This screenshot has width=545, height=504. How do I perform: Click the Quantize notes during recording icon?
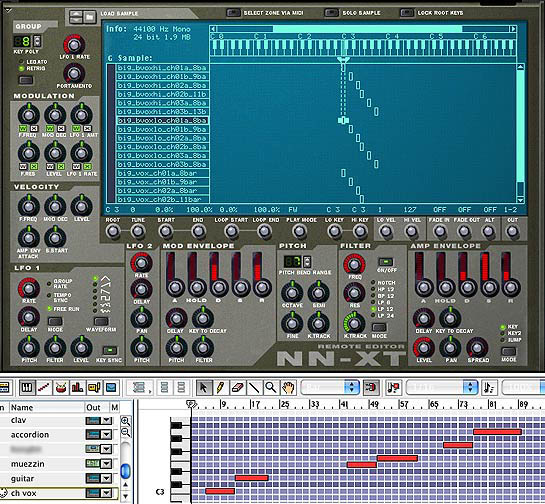tap(393, 387)
